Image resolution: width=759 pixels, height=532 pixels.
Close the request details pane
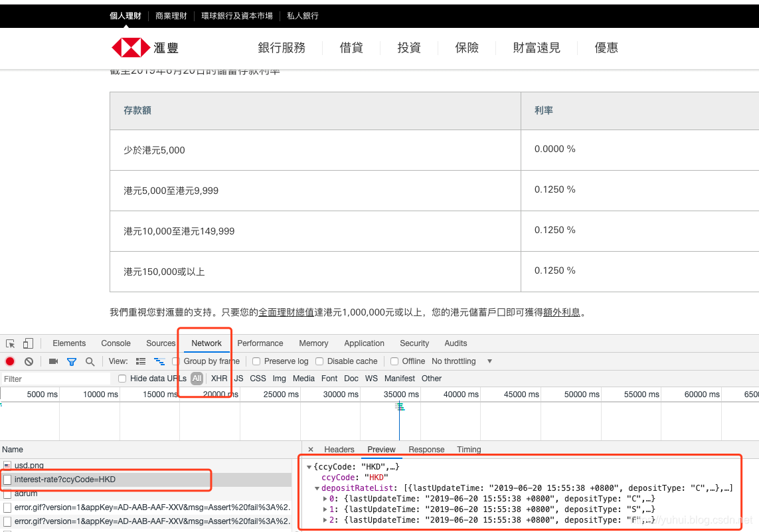311,449
